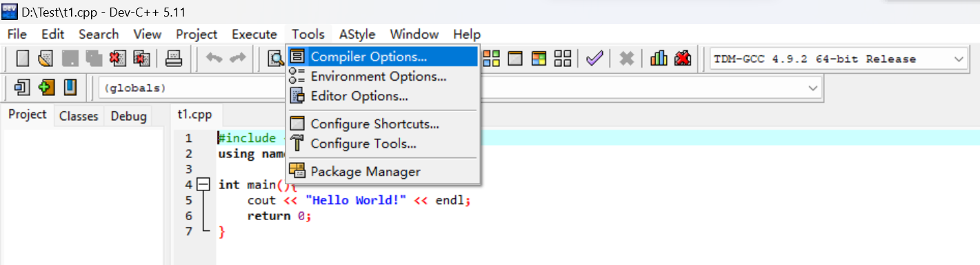This screenshot has height=265, width=980.
Task: Click the purple Syntax Check checkmark icon
Action: [594, 59]
